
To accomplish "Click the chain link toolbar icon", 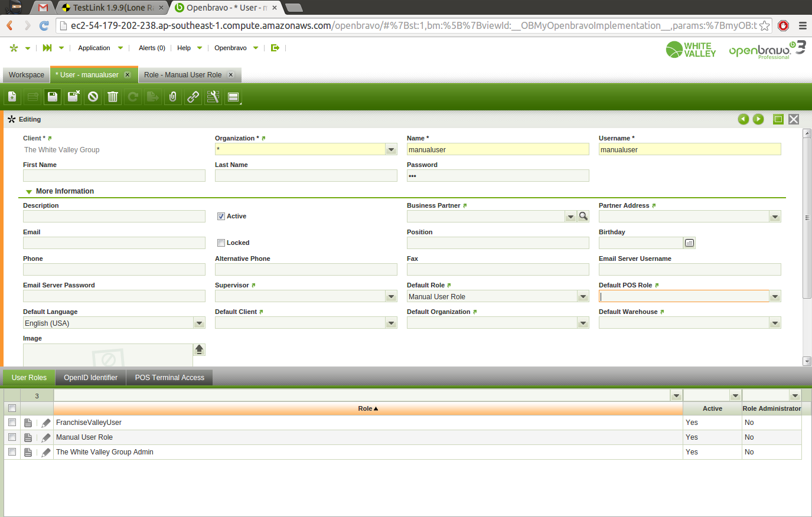I will (x=193, y=97).
